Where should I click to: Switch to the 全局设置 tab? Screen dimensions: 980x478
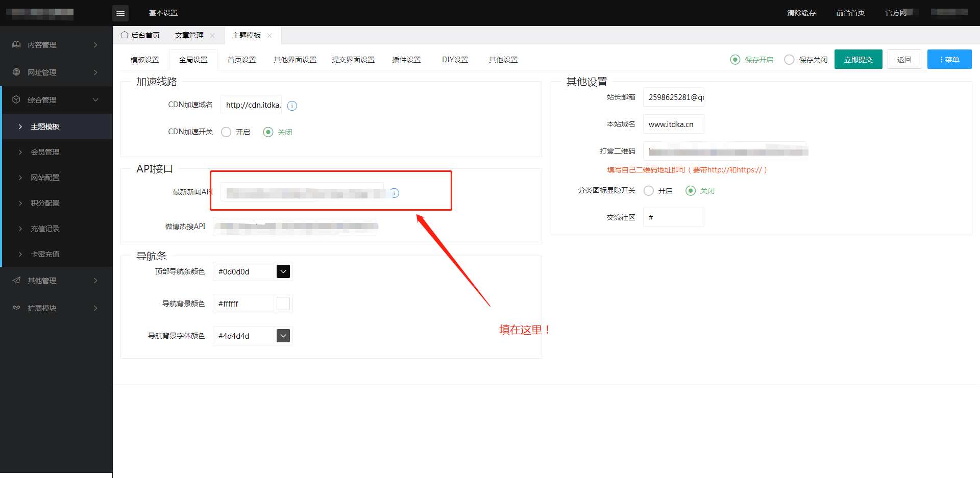(x=193, y=60)
